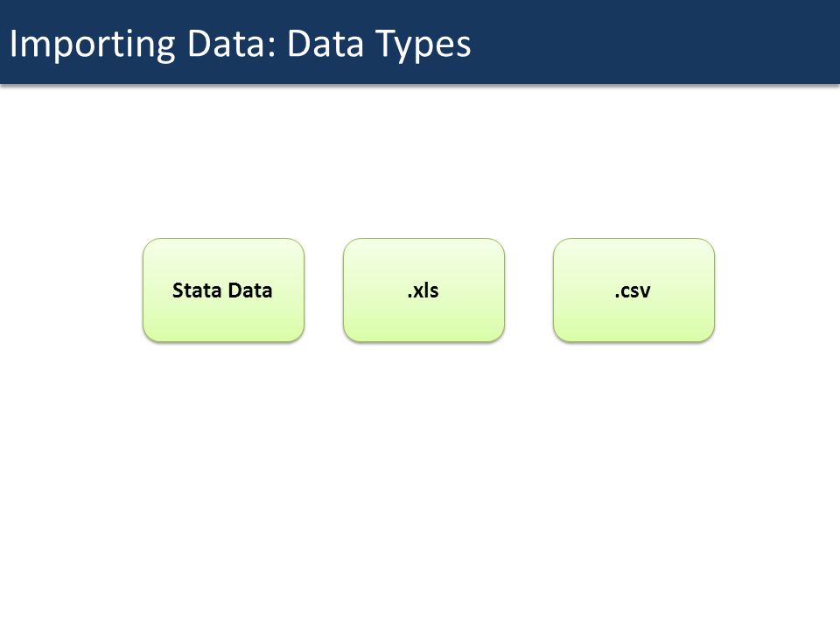Click the word Importing in the title

[x=92, y=44]
